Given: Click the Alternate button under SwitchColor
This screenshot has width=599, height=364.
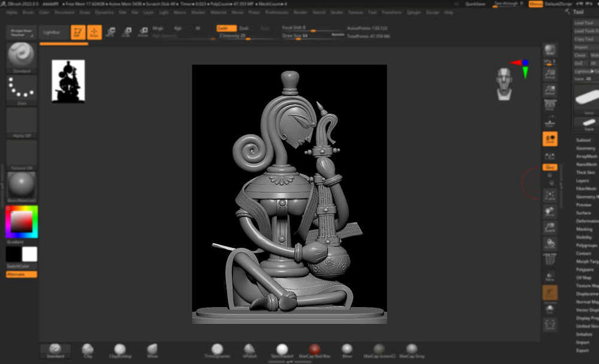Looking at the screenshot, I should click(22, 274).
